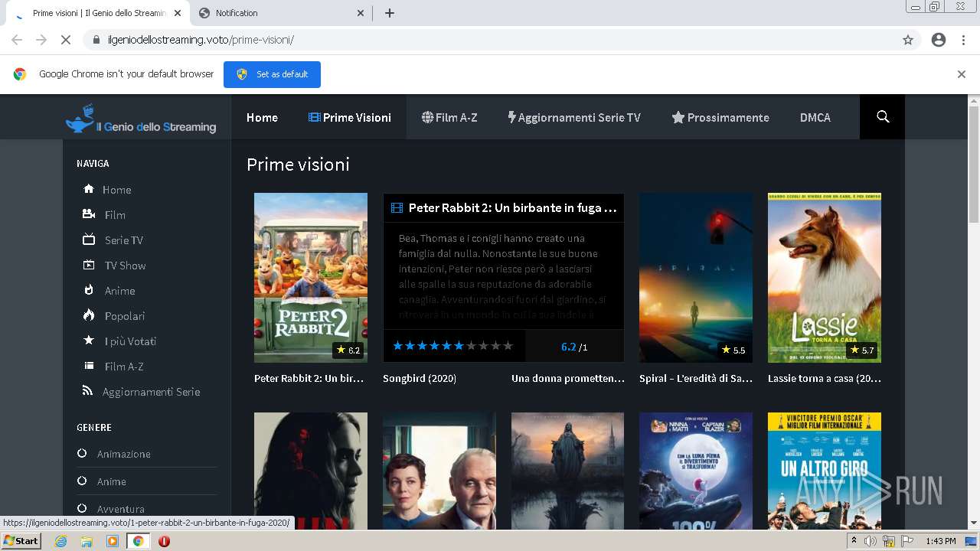Screen dimensions: 980x551
Task: Open Peter Rabbit 2 popup title header
Action: click(504, 207)
